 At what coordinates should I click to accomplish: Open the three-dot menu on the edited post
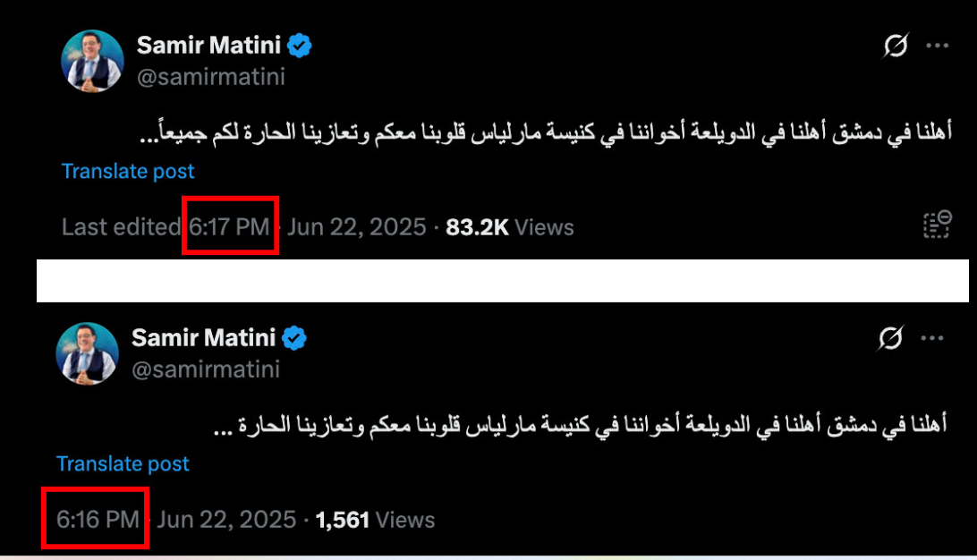point(937,46)
